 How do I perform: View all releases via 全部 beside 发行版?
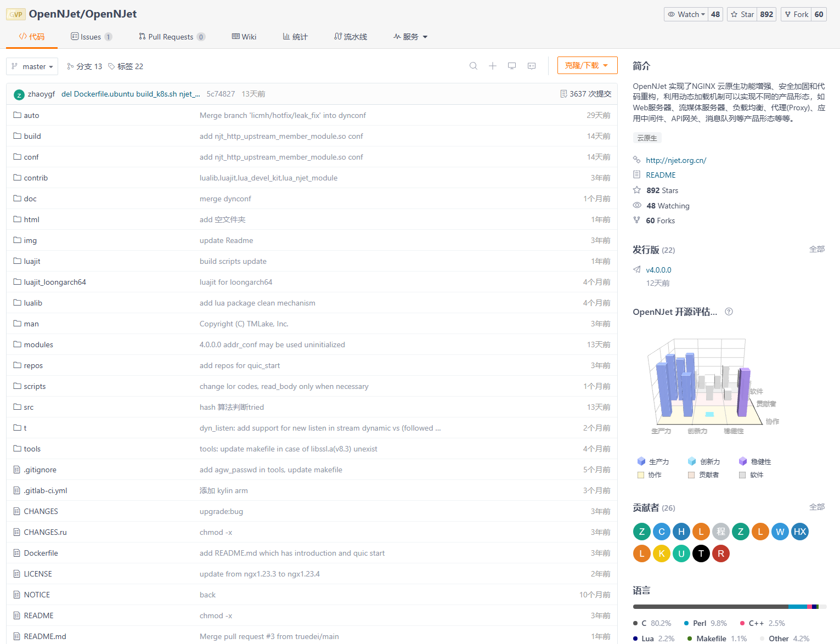[817, 249]
